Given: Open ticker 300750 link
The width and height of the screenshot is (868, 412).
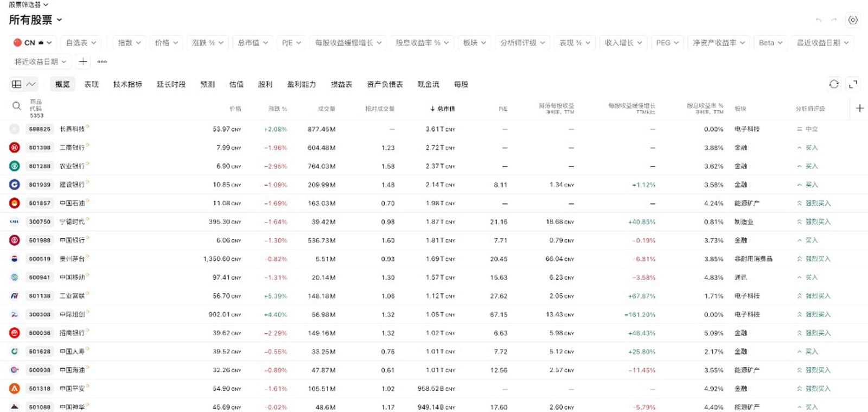Looking at the screenshot, I should click(40, 221).
